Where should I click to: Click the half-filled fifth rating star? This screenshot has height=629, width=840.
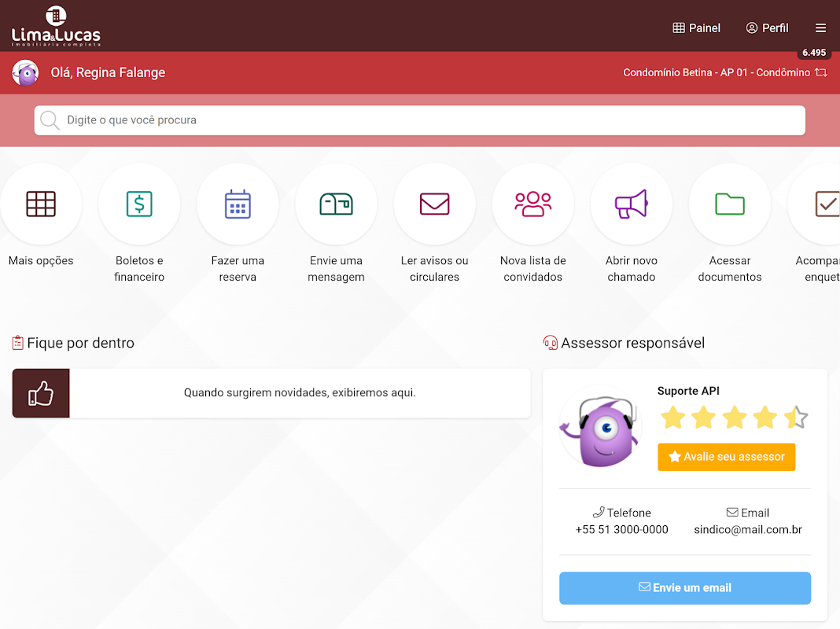[x=796, y=417]
